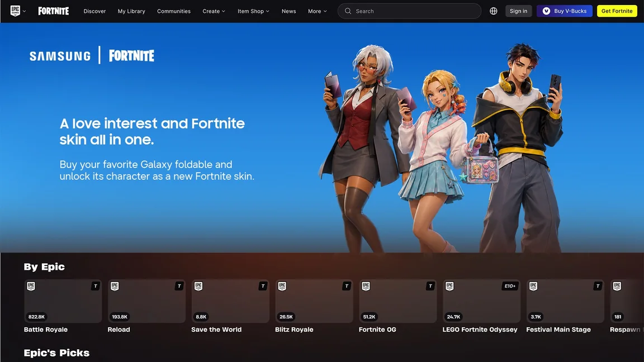Open the Save the World thumbnail
The height and width of the screenshot is (362, 644).
point(230,301)
